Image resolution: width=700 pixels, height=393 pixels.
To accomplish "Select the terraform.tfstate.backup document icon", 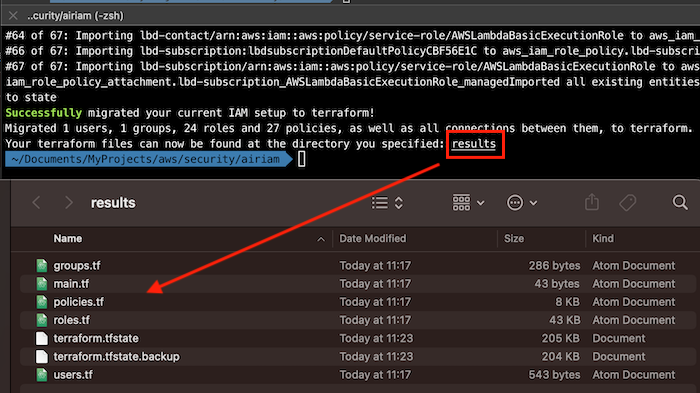I will [42, 356].
